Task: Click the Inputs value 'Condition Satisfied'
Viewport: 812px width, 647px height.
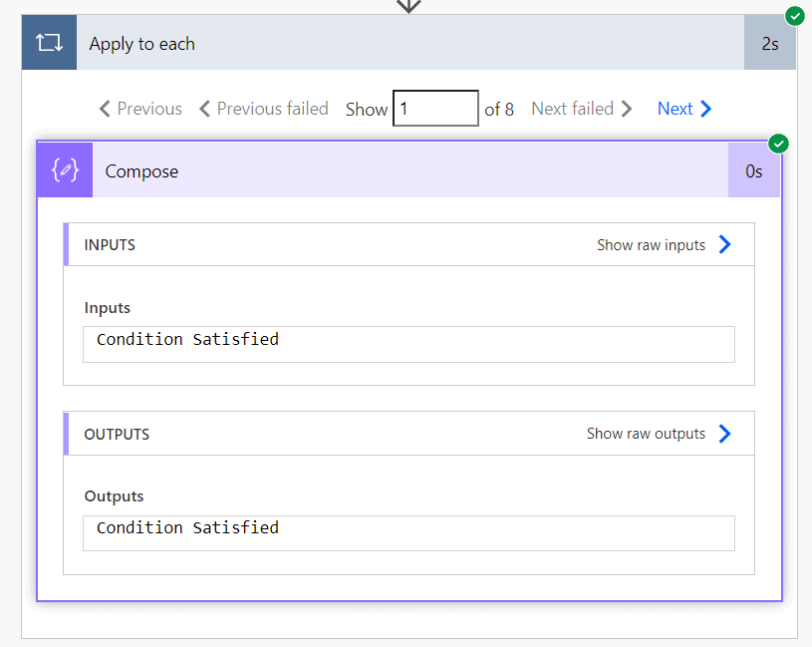Action: (x=408, y=345)
